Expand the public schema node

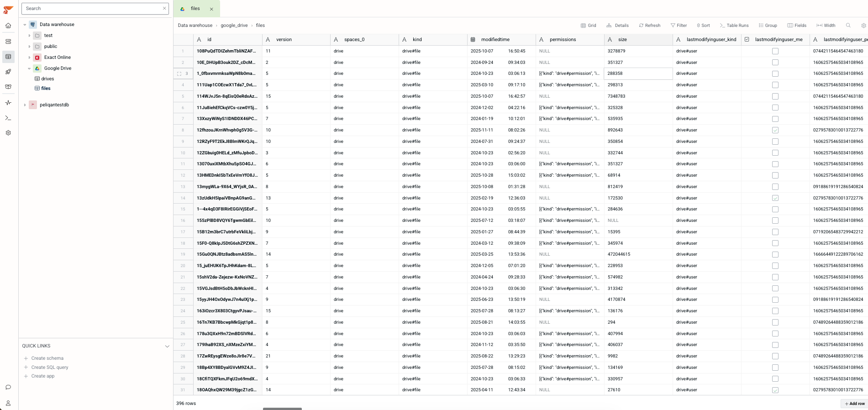point(29,47)
